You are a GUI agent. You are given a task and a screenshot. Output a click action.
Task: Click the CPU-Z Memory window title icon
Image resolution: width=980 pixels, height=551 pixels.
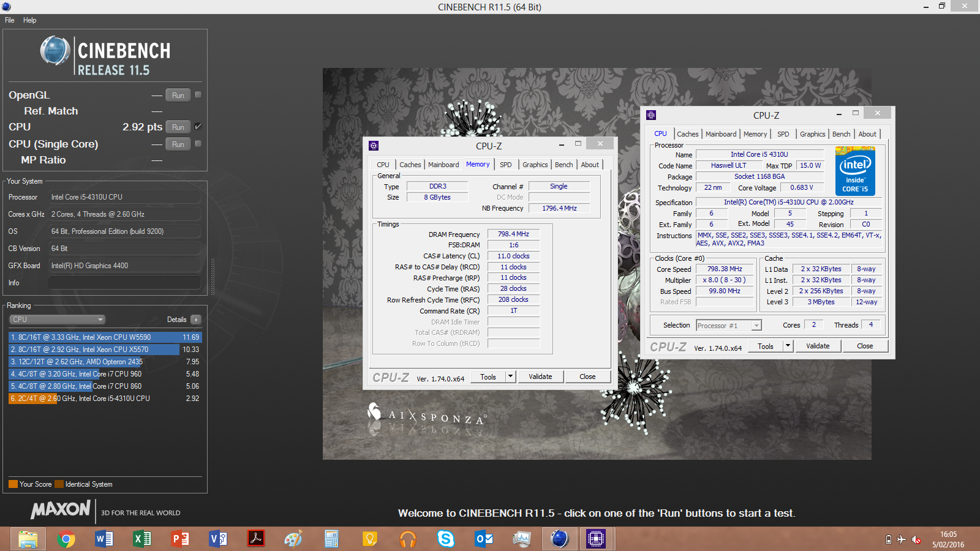pos(374,146)
